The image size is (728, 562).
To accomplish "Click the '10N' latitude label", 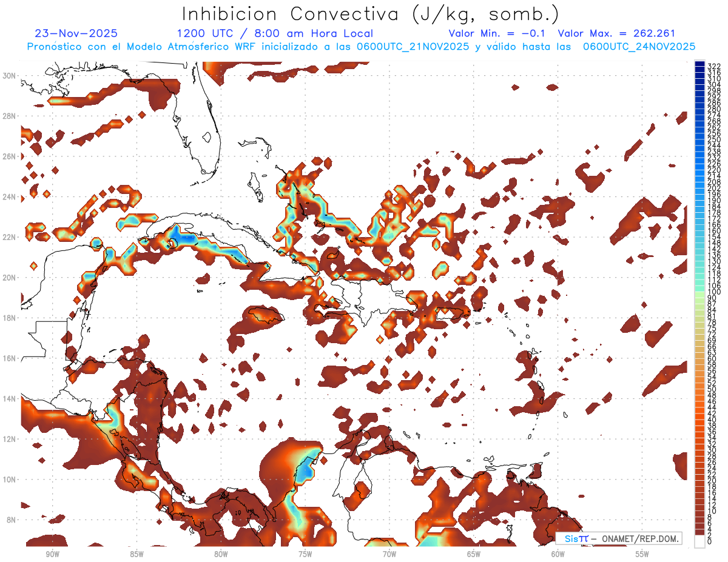I will (x=9, y=479).
